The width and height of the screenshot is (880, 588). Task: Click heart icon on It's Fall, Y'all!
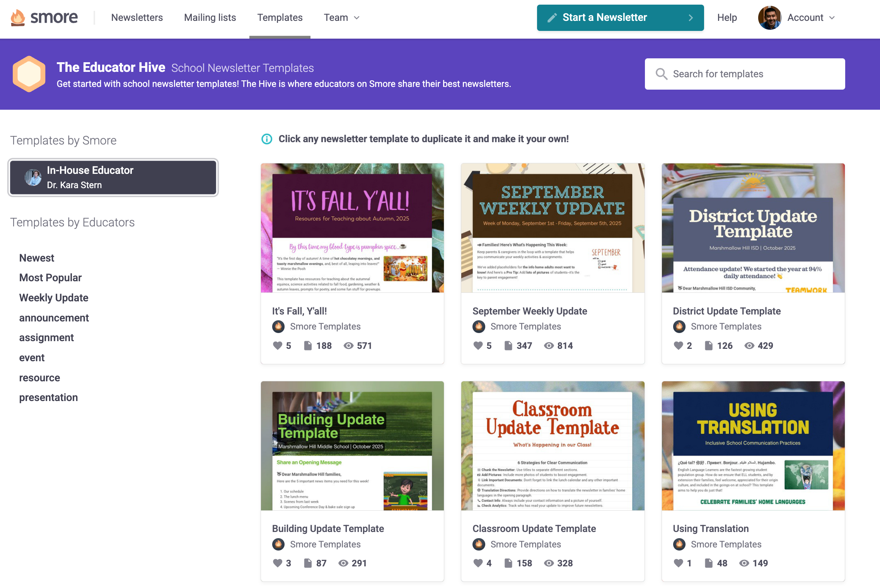277,345
